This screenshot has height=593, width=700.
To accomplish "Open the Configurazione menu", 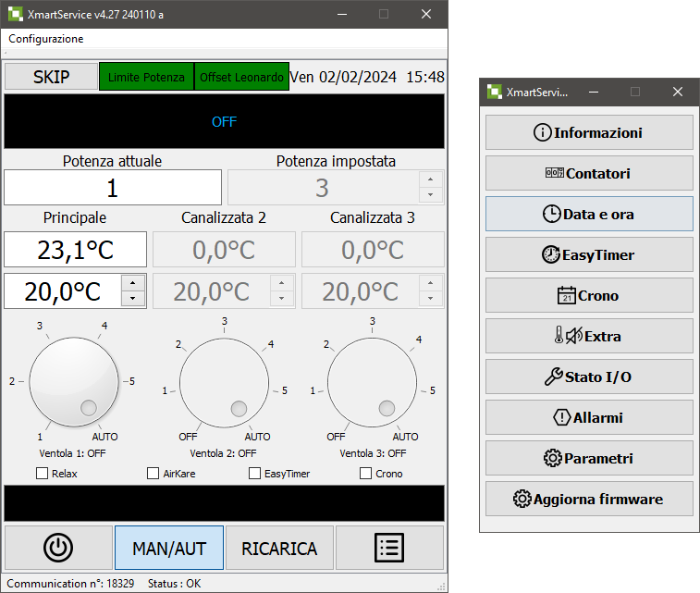I will (x=46, y=39).
